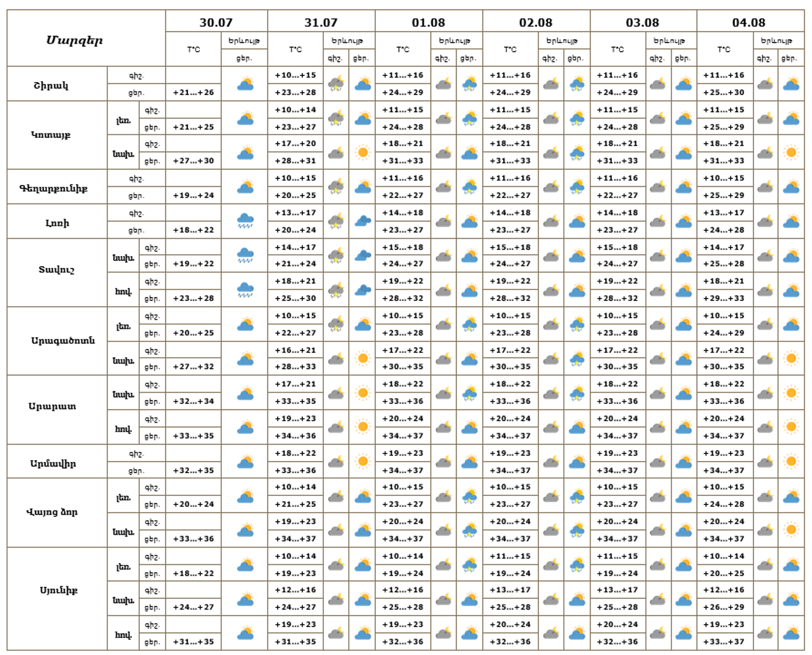
Task: Click Lori 30.07 rain cloud icon
Action: (245, 221)
